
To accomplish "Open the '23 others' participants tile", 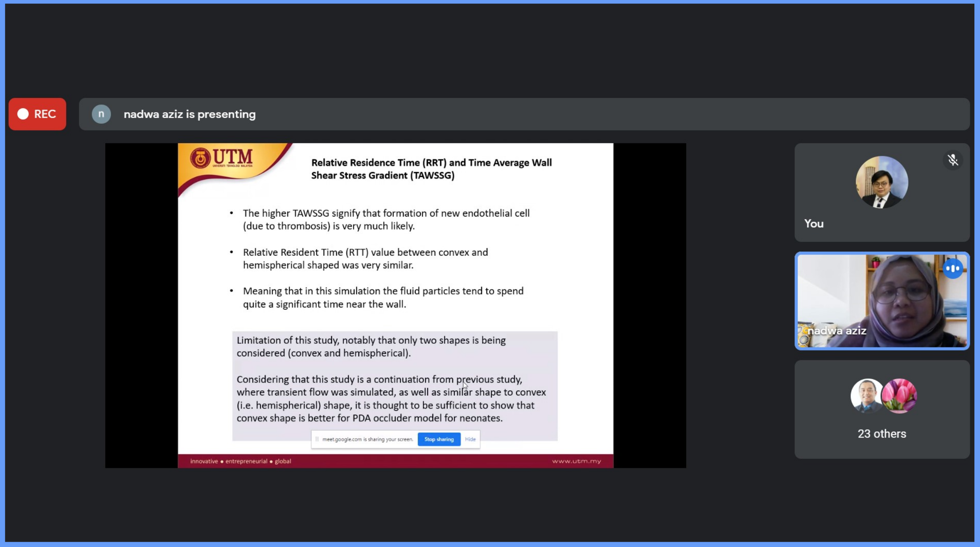I will [x=881, y=433].
